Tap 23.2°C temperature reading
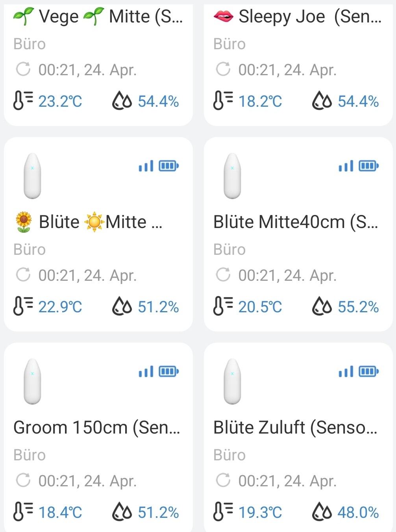The height and width of the screenshot is (532, 396). click(60, 102)
